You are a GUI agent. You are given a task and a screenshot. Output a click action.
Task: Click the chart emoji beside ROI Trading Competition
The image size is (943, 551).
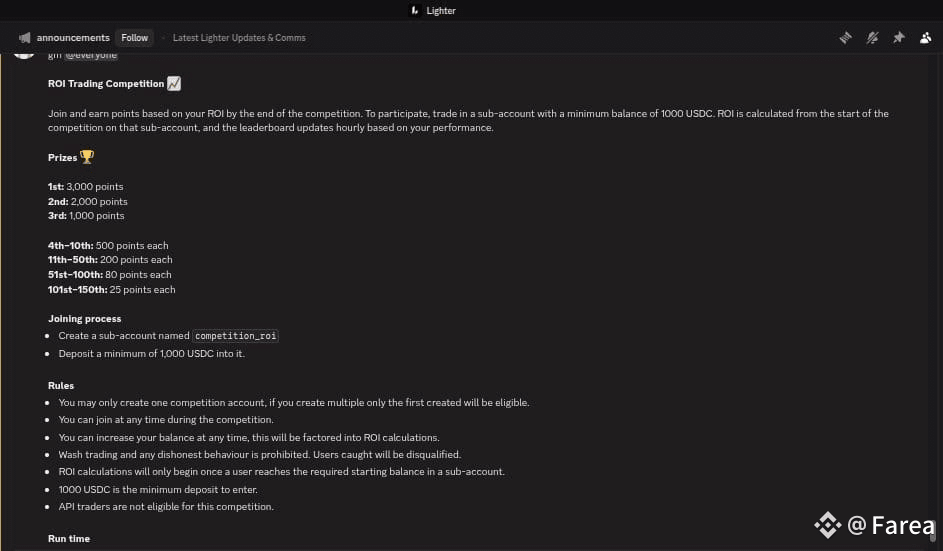coord(174,83)
